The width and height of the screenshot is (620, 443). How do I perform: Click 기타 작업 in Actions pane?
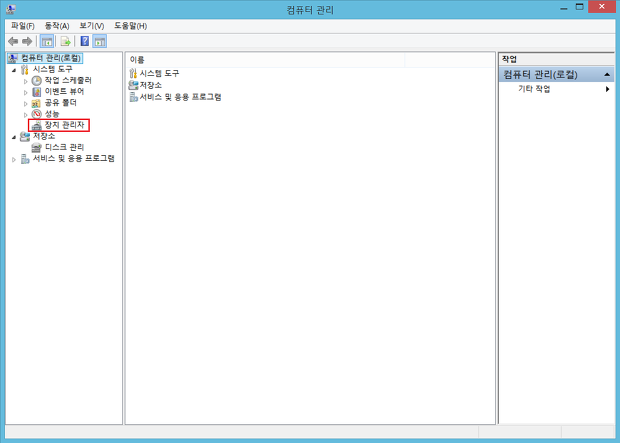coord(534,89)
